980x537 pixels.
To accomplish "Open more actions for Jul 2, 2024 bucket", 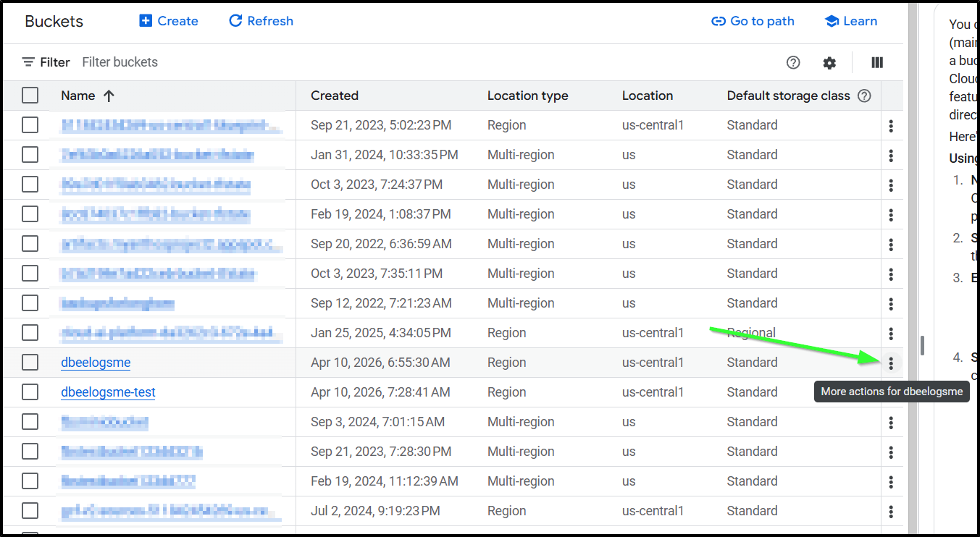I will [x=891, y=512].
